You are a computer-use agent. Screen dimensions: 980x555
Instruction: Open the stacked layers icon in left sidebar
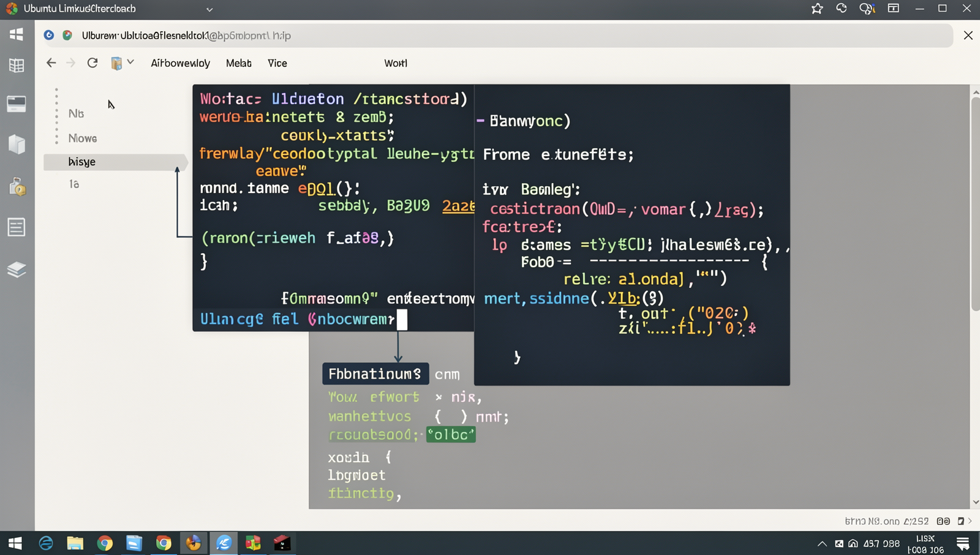pyautogui.click(x=17, y=270)
